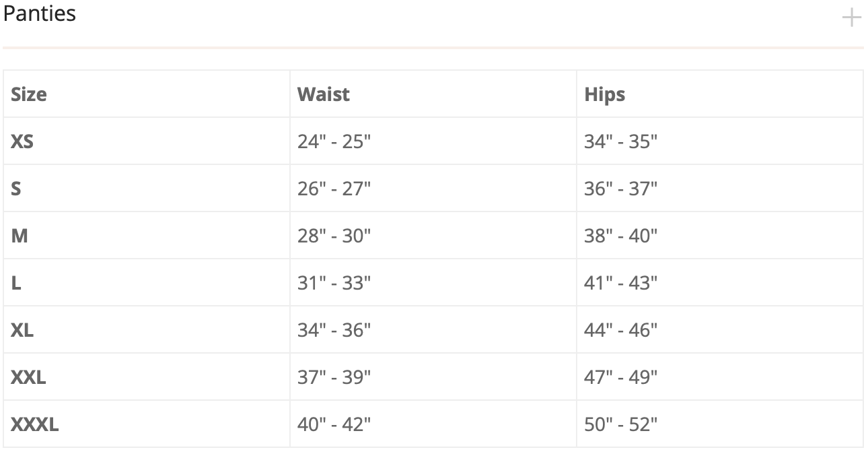Click the XL size row label
868x458 pixels.
click(22, 330)
